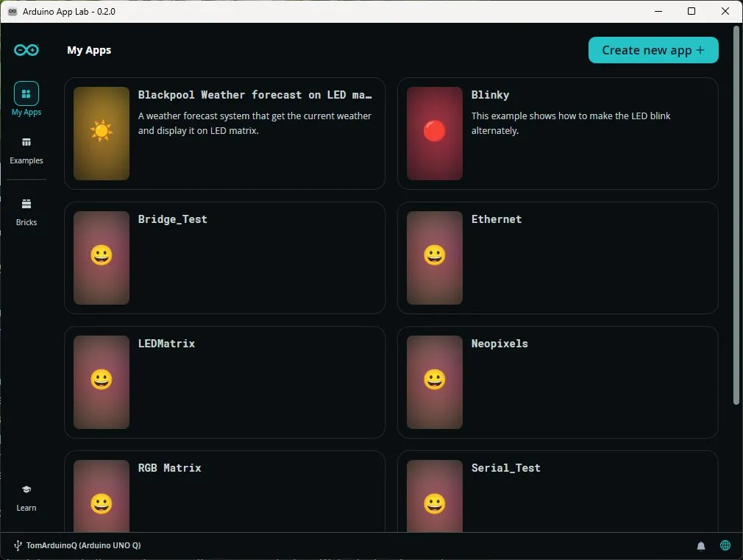The width and height of the screenshot is (743, 560).
Task: Open the Examples sidebar section
Action: pos(26,152)
